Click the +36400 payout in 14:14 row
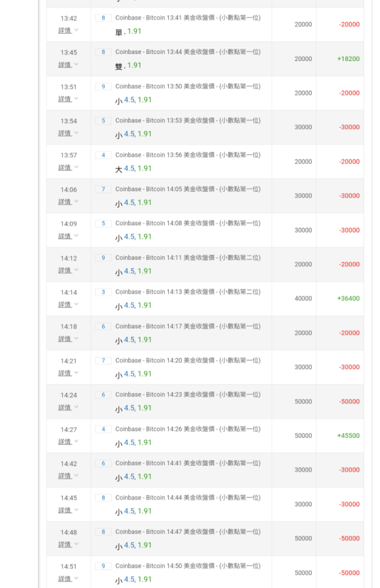 click(348, 299)
